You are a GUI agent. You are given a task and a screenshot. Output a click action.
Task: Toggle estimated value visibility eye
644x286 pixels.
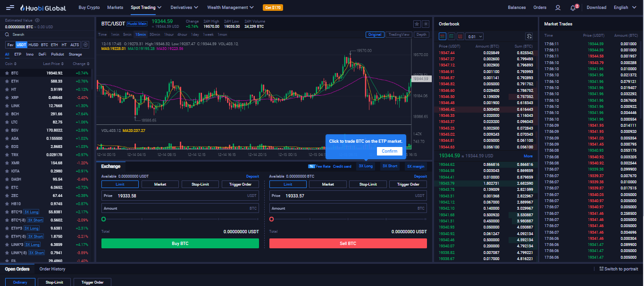tap(37, 20)
